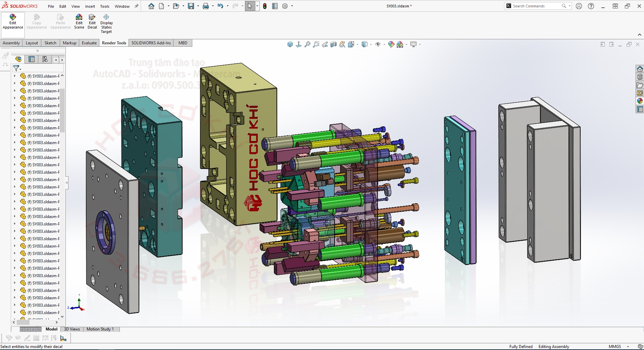
Task: Zoom to Fit the model
Action: [307, 44]
